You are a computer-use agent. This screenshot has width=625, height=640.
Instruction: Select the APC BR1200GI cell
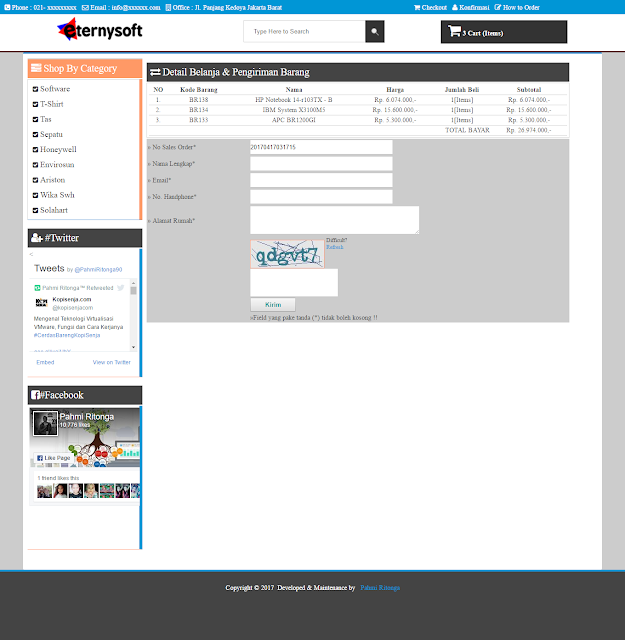coord(294,120)
